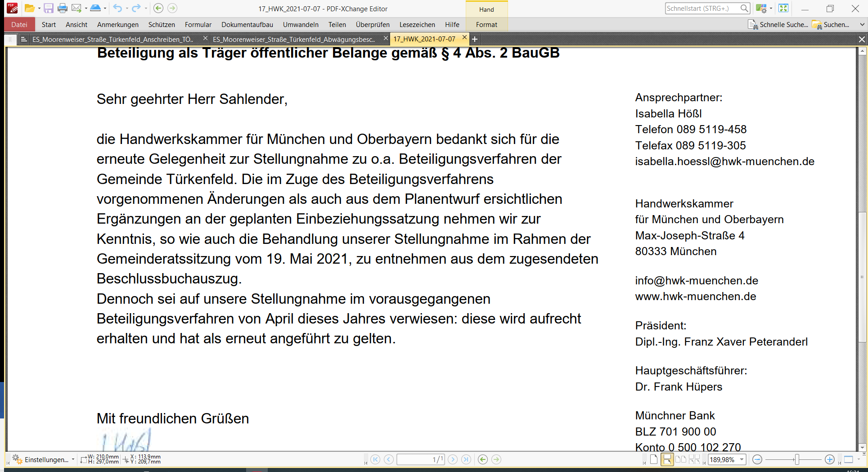Close the Abwägungsbesc document tab

386,39
